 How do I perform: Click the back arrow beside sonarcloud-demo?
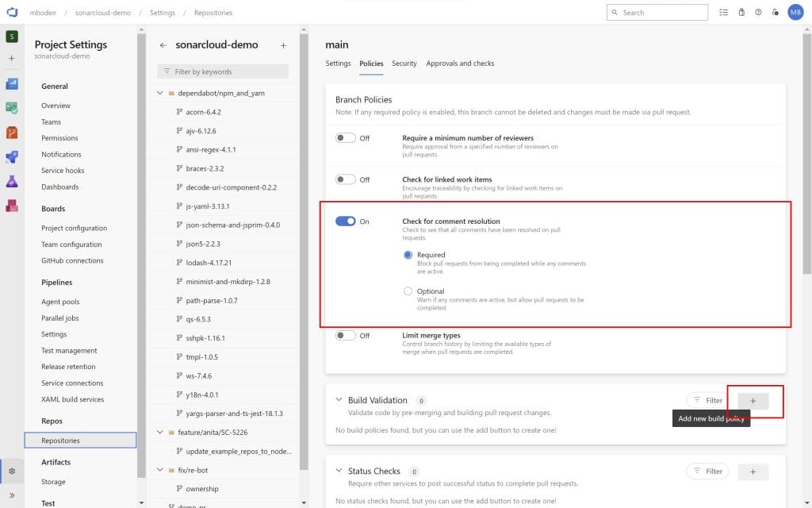[163, 45]
